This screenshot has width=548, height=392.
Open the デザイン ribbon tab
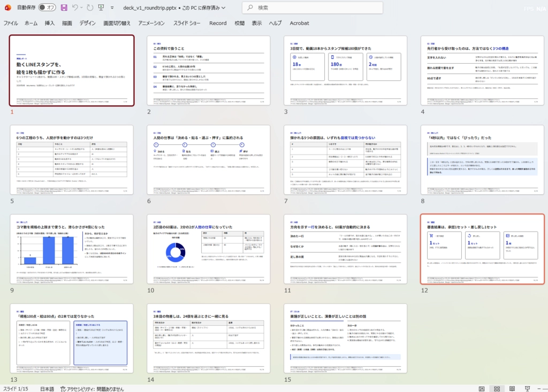(87, 23)
